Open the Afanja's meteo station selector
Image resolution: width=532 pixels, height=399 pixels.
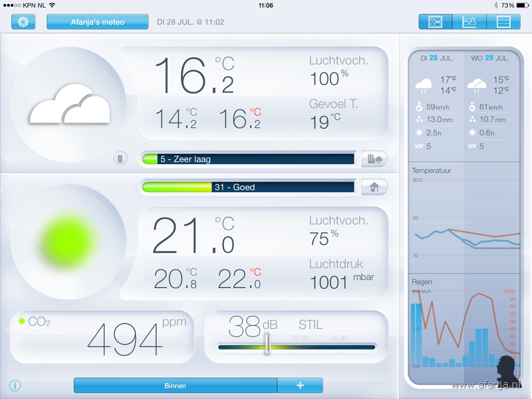(98, 22)
